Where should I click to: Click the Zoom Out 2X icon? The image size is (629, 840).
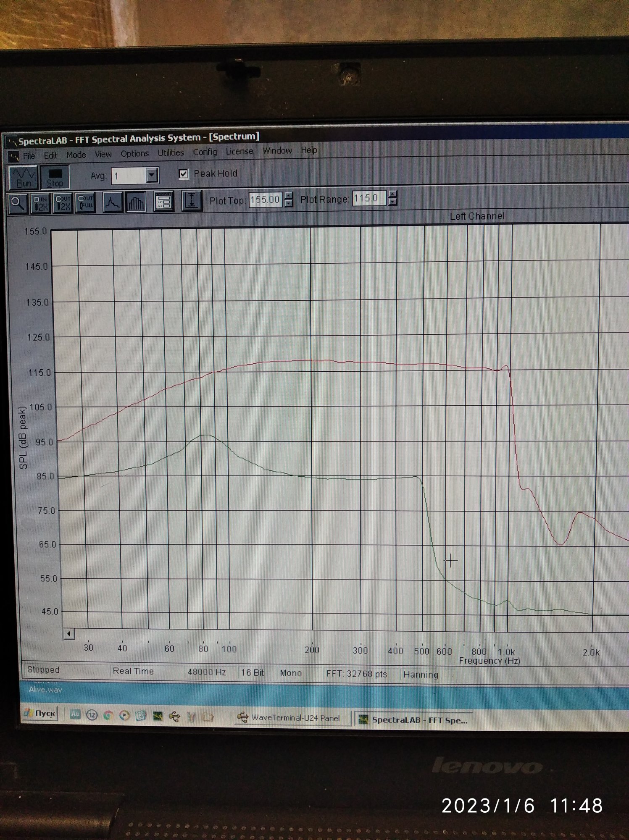[63, 203]
